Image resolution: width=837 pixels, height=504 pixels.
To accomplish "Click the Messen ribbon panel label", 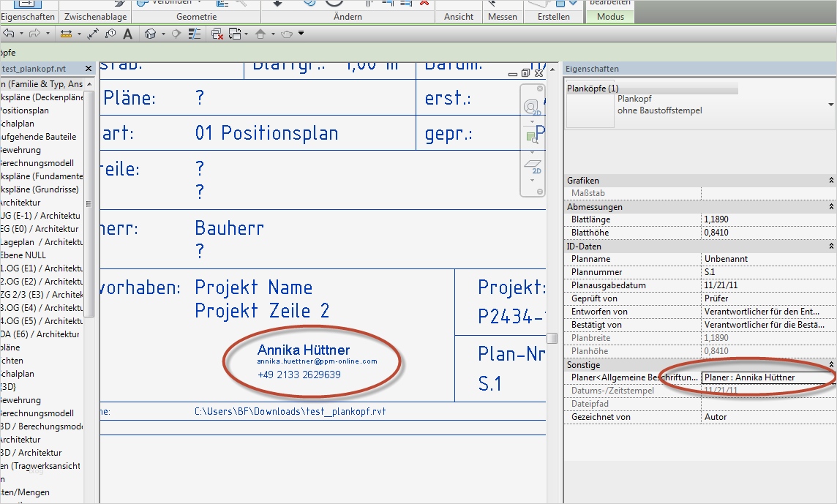I will pos(503,17).
